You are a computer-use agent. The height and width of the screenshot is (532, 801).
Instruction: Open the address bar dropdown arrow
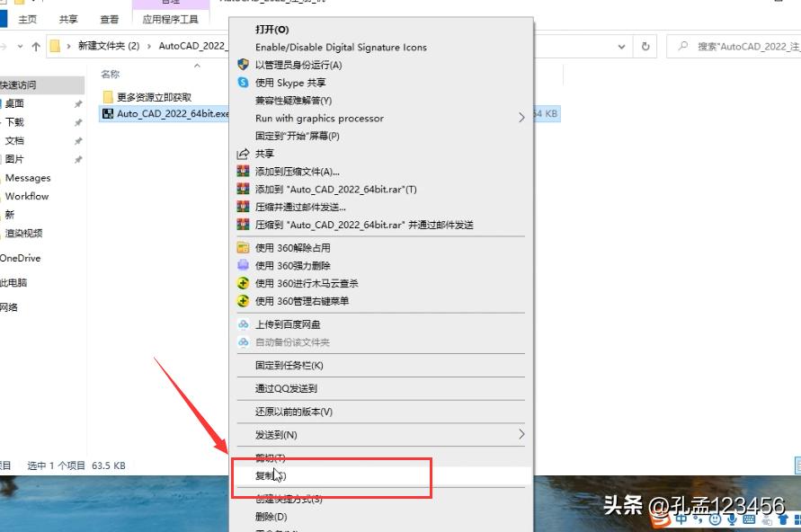click(621, 46)
